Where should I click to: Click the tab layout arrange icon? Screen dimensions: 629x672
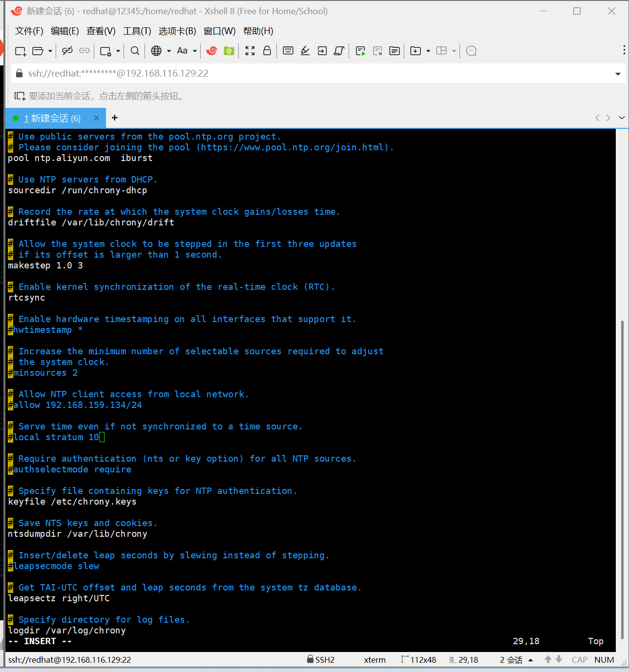[x=441, y=51]
